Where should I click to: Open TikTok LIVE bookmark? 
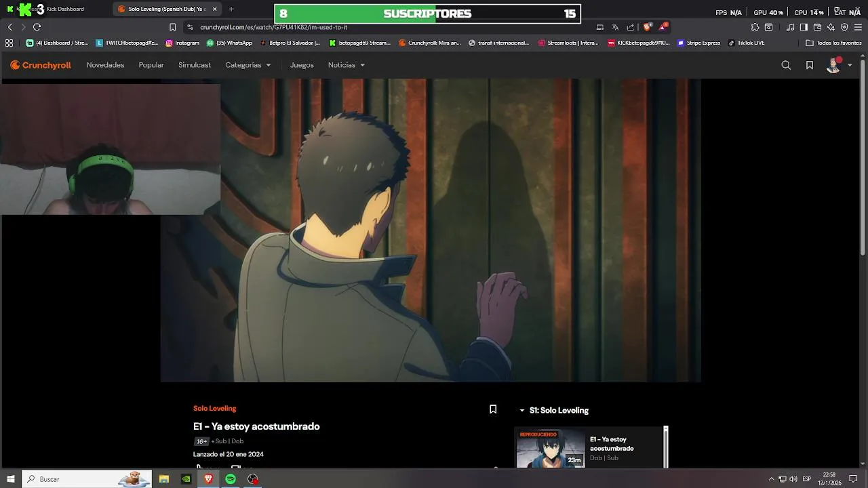pos(746,43)
